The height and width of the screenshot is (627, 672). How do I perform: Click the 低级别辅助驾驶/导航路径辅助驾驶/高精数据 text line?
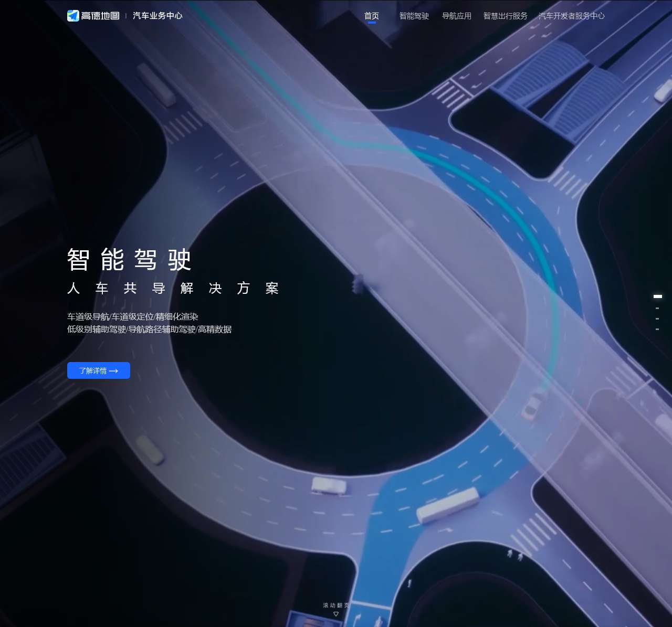click(150, 329)
